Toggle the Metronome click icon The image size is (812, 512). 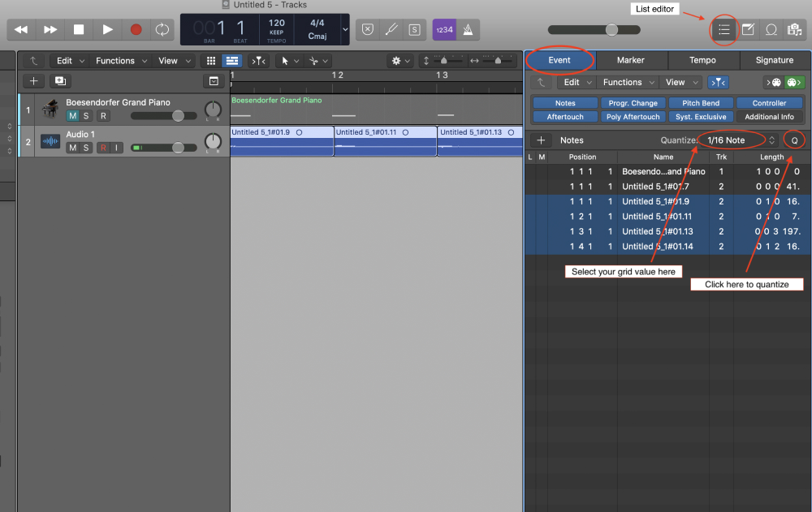(x=468, y=29)
